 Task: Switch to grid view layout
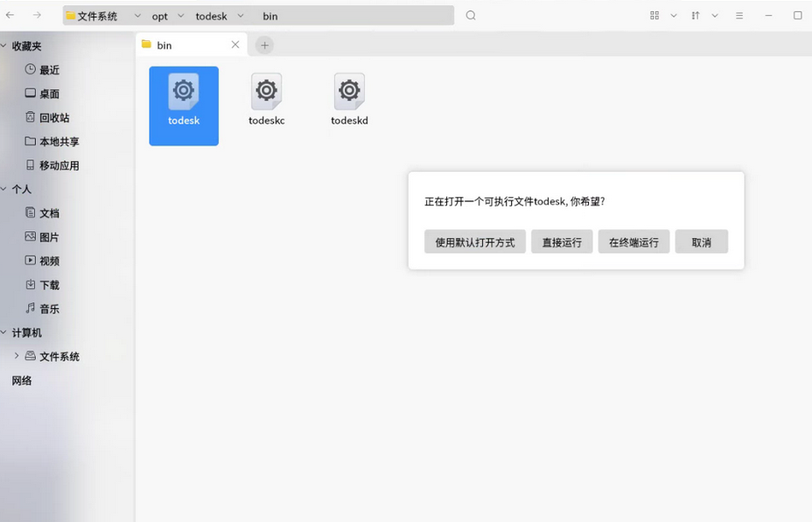pos(653,15)
